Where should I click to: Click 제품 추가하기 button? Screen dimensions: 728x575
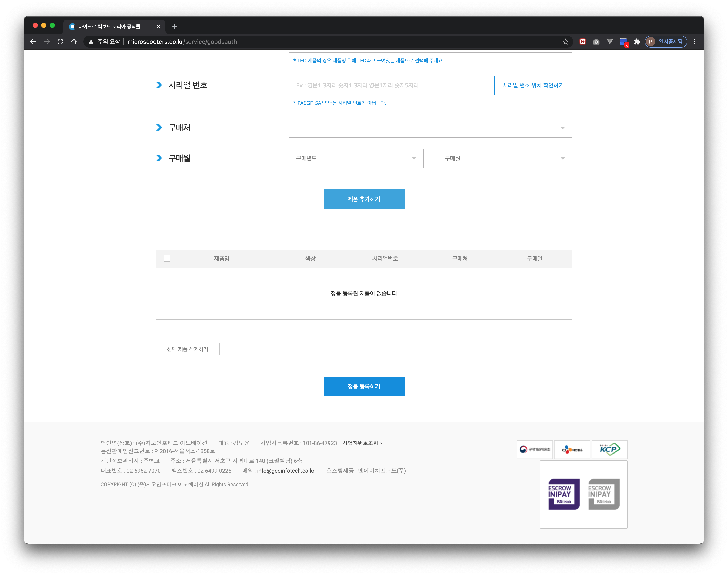[x=364, y=199]
